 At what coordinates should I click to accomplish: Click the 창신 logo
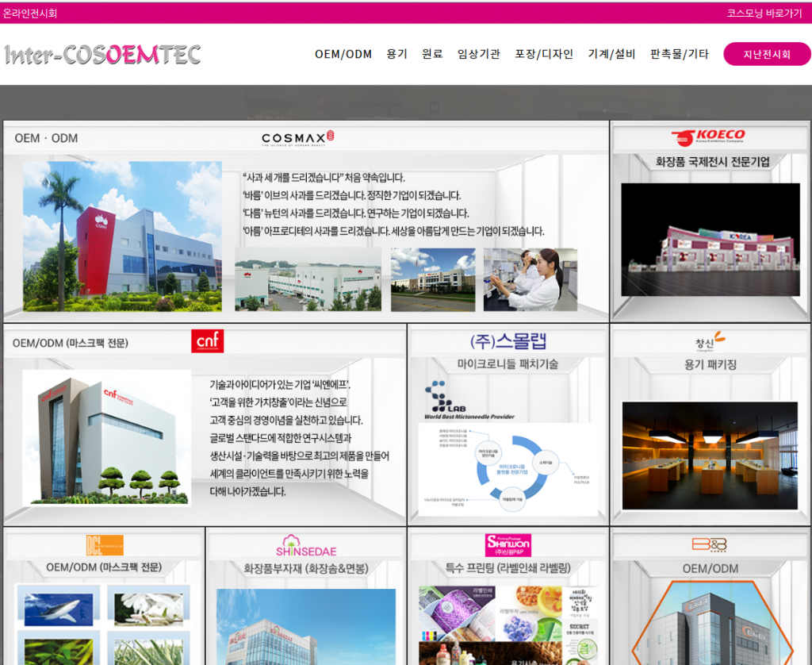click(710, 341)
